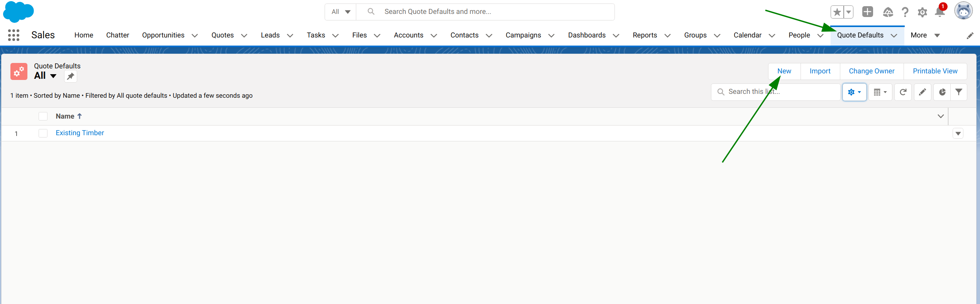Open Existing Timber row actions menu
This screenshot has width=980, height=304.
(958, 133)
